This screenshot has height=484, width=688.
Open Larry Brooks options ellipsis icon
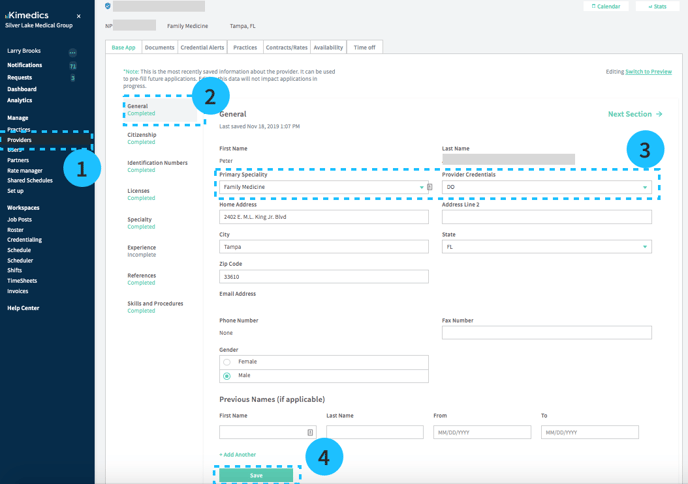72,53
